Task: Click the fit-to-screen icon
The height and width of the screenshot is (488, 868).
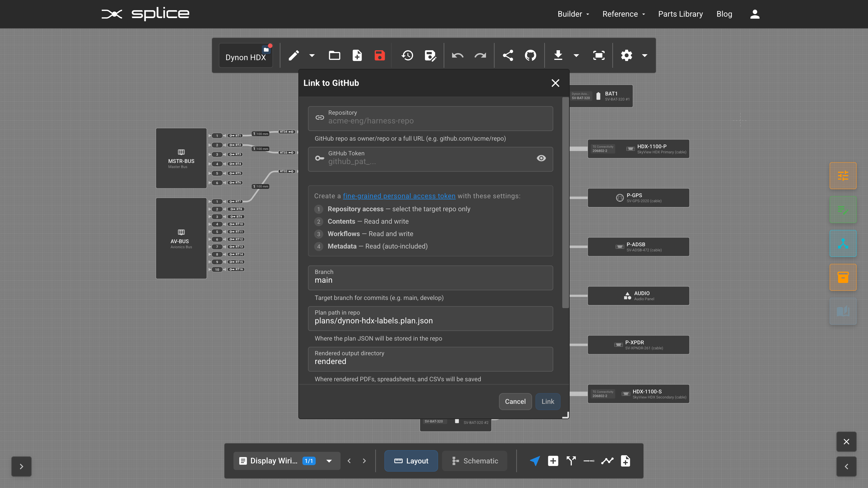Action: [x=598, y=55]
